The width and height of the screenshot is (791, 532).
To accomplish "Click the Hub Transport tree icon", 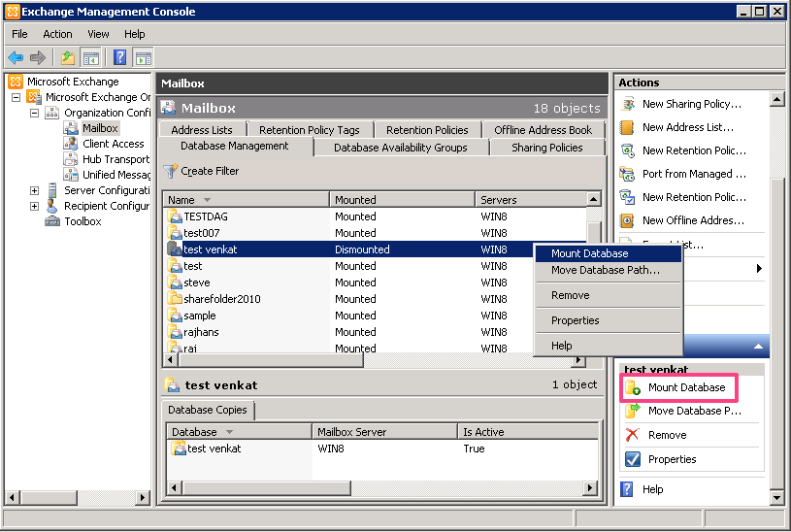I will point(71,159).
